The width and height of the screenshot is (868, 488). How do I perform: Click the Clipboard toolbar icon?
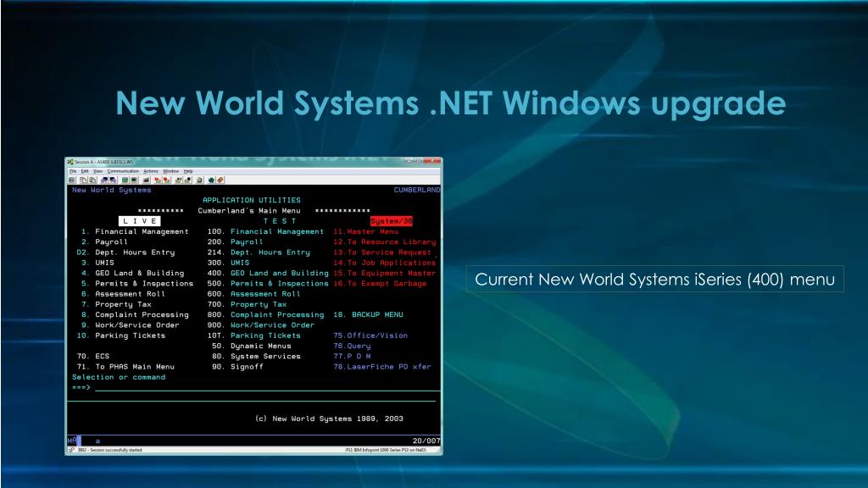(200, 180)
